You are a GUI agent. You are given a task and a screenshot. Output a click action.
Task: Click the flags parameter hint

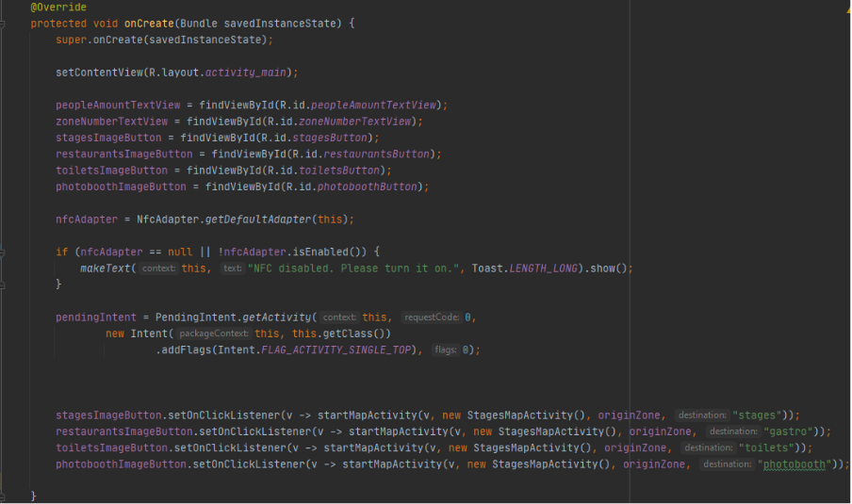pyautogui.click(x=445, y=350)
